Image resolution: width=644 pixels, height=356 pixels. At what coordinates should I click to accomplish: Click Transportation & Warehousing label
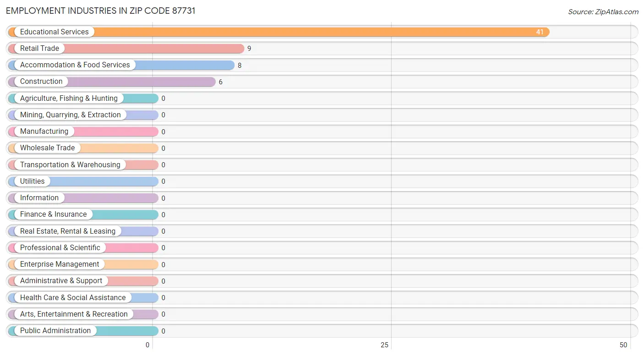(70, 164)
